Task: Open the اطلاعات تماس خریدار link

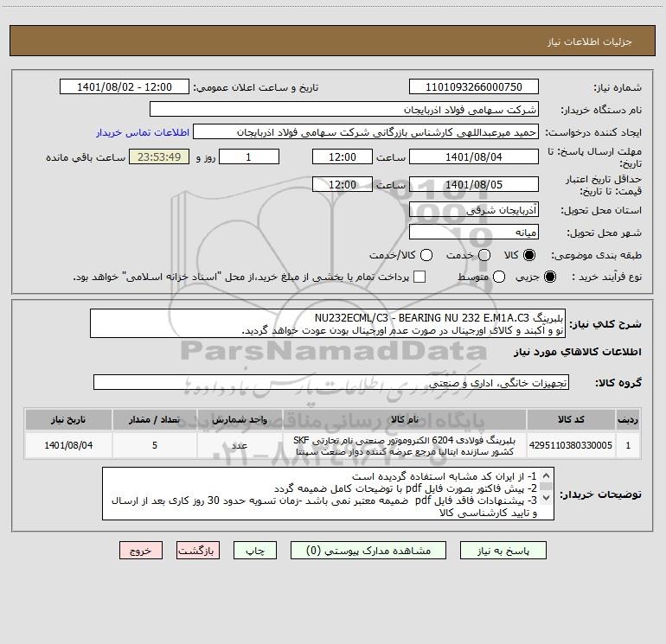Action: click(x=143, y=132)
